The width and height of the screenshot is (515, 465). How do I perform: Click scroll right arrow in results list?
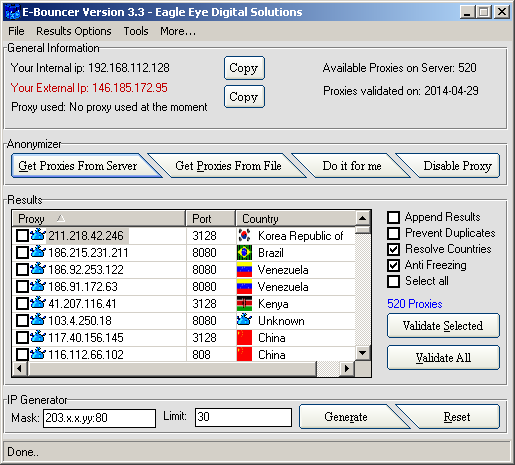[x=347, y=368]
